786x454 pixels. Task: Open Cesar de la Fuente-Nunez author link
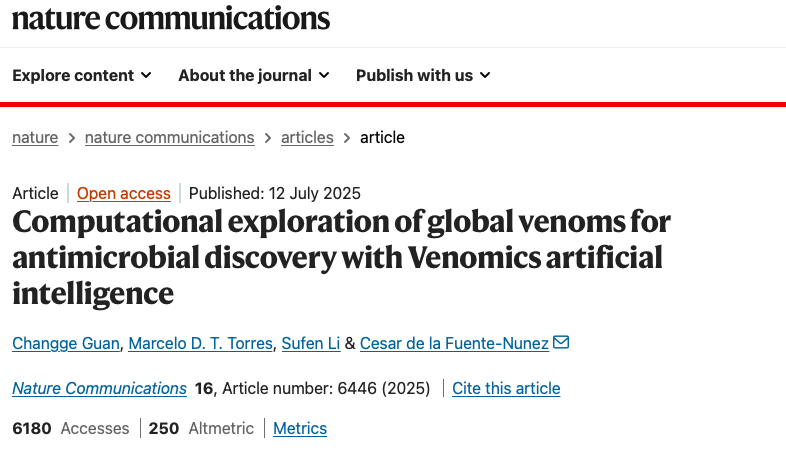point(454,344)
